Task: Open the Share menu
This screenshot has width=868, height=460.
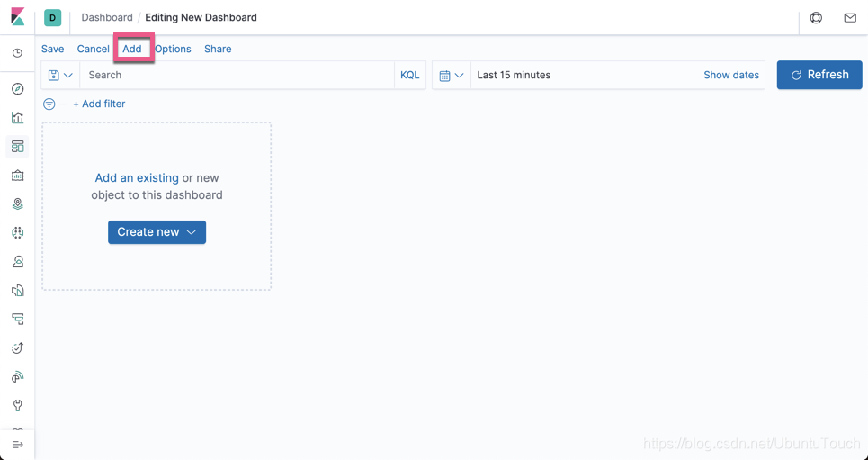Action: pos(218,49)
